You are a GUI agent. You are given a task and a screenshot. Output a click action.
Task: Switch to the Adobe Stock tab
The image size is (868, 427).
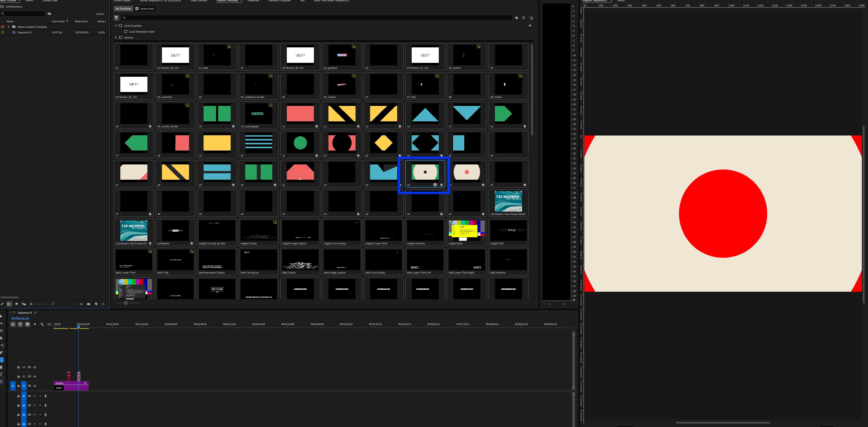(145, 9)
